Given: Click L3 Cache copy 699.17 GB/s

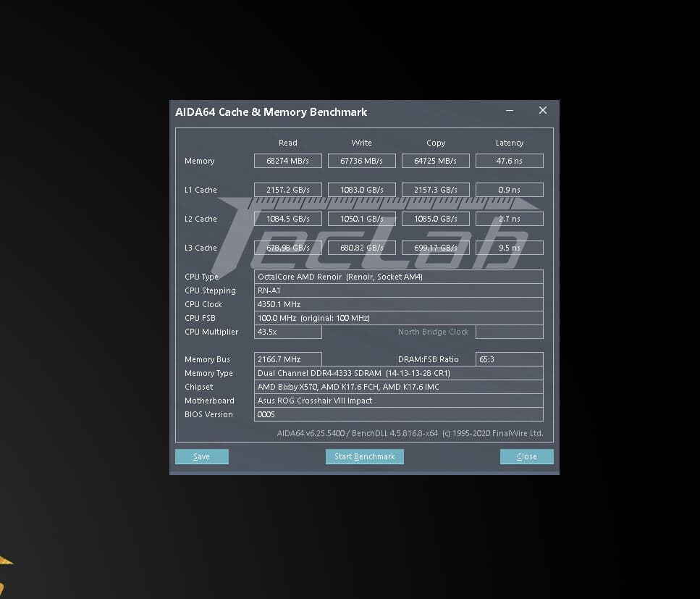Looking at the screenshot, I should 436,248.
